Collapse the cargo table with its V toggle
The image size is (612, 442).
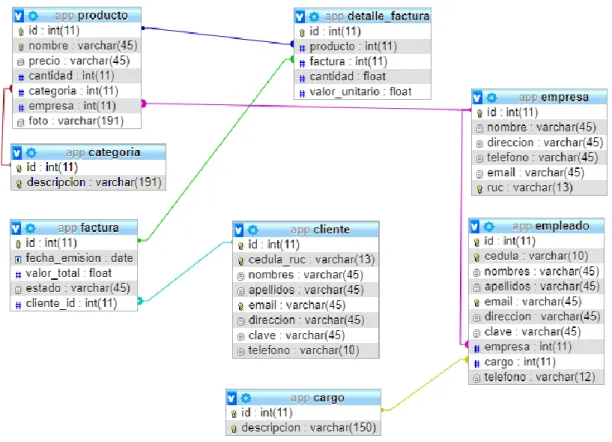click(x=231, y=398)
